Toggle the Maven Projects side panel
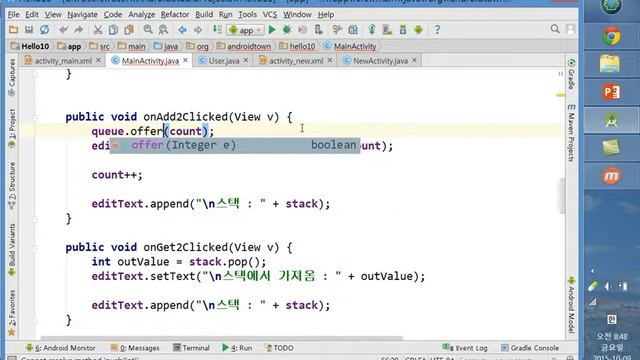 click(571, 133)
